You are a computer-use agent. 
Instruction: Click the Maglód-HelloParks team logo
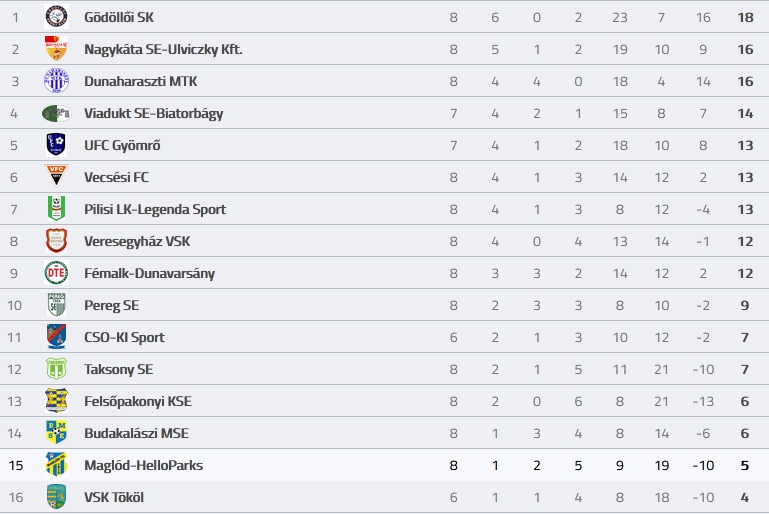tap(56, 464)
